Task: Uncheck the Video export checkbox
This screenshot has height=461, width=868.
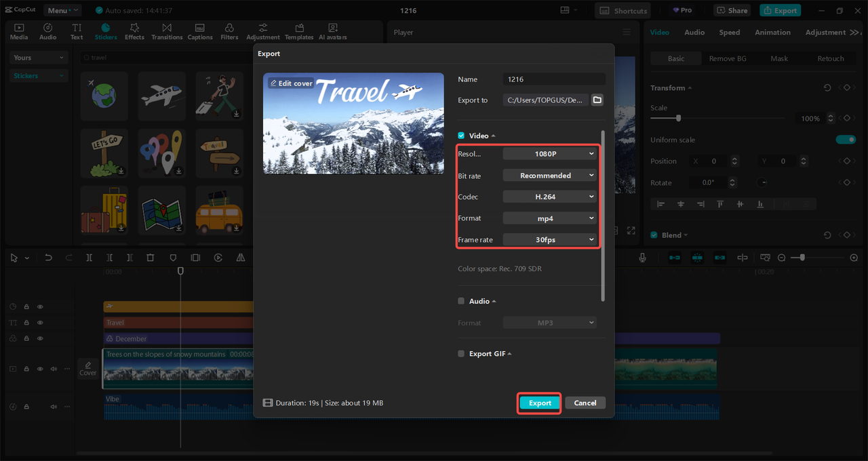Action: point(461,136)
